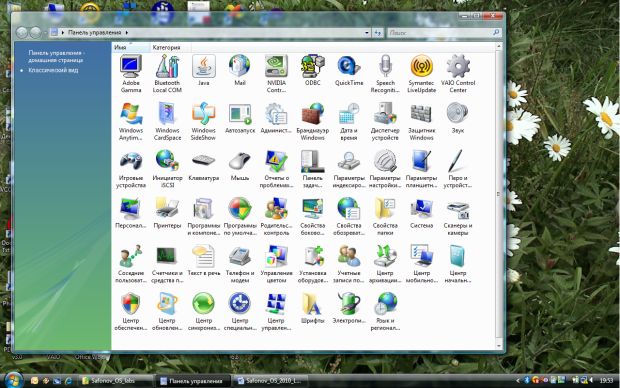Open Отчеты о проблемах icon
The width and height of the screenshot is (620, 388).
276,169
